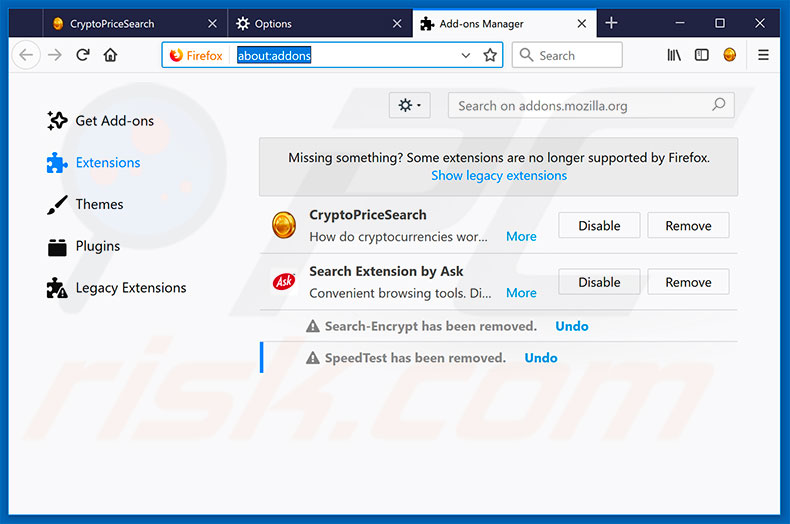Click the CryptoPriceSearch extension coin icon
The height and width of the screenshot is (524, 790).
(x=284, y=225)
